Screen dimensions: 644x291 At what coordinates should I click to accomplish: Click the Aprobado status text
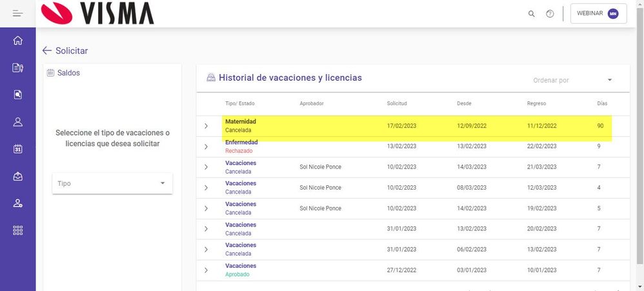[x=237, y=275]
